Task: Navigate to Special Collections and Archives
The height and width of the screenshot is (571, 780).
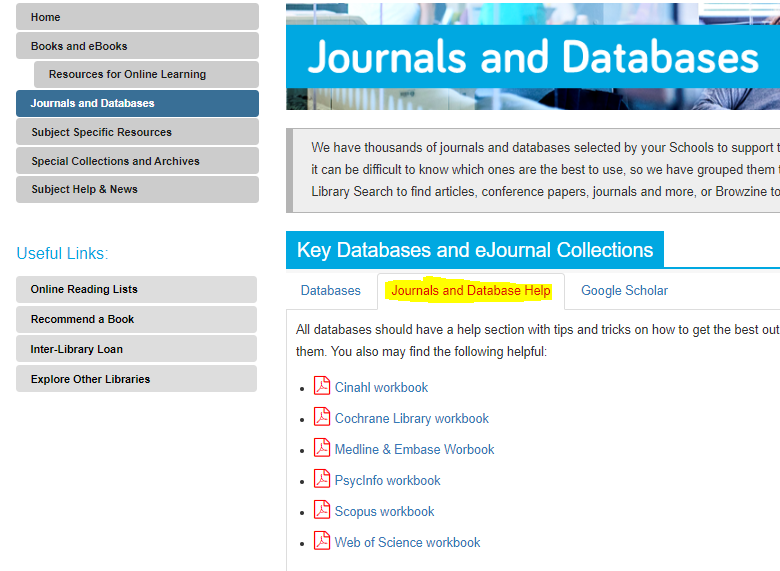Action: (x=137, y=161)
